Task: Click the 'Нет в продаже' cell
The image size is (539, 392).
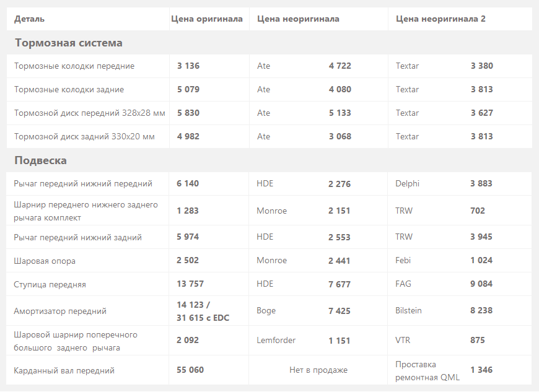Action: (318, 370)
